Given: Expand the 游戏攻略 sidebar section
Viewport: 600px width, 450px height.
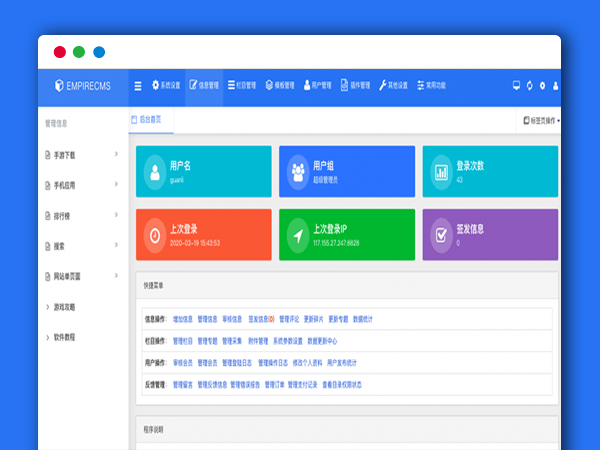Looking at the screenshot, I should coord(64,307).
